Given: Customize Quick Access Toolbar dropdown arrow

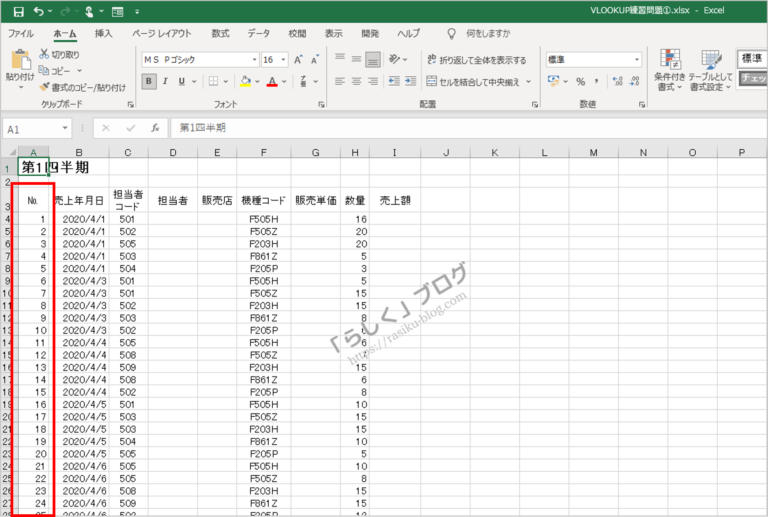Looking at the screenshot, I should (137, 12).
